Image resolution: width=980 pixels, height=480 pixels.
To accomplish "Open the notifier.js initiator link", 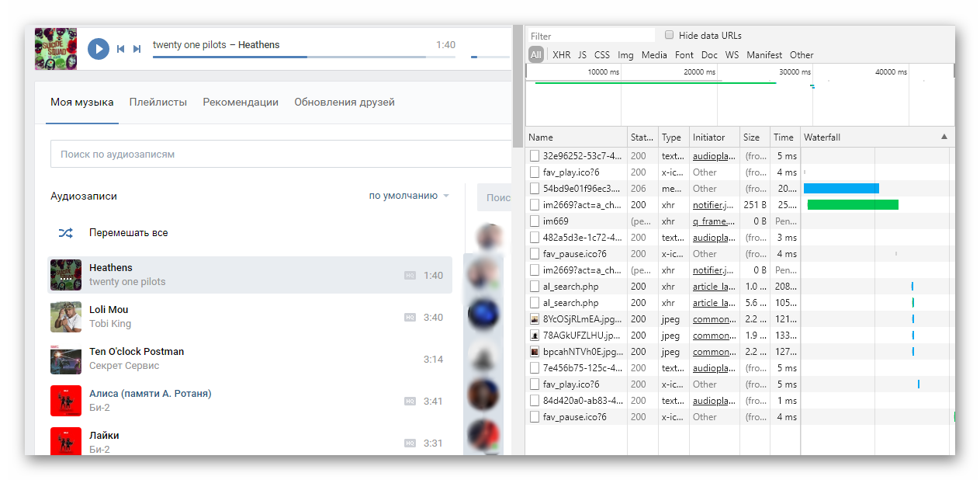I will coord(712,205).
